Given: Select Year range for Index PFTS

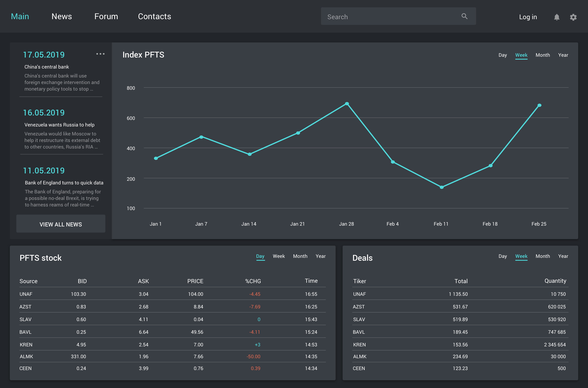Looking at the screenshot, I should tap(563, 55).
